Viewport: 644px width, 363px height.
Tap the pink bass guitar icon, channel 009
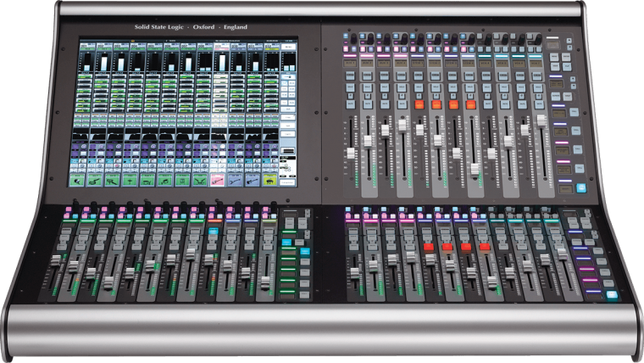(218, 180)
